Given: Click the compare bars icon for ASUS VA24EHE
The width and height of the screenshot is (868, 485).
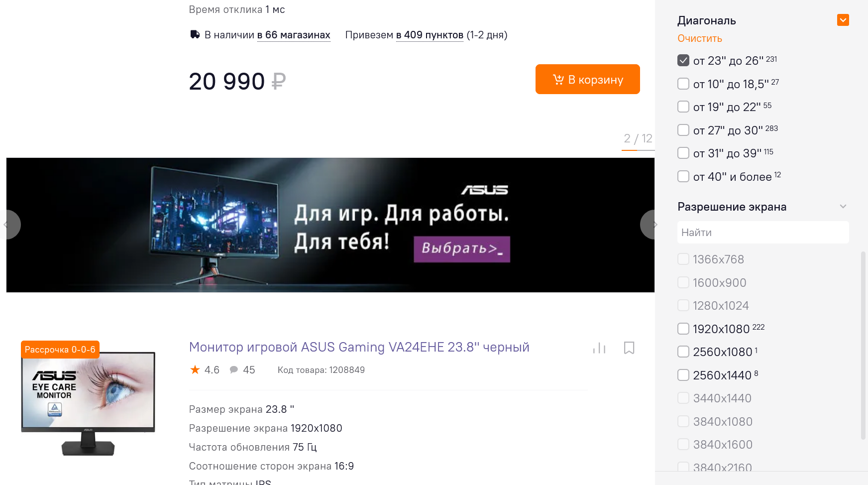Looking at the screenshot, I should click(599, 348).
